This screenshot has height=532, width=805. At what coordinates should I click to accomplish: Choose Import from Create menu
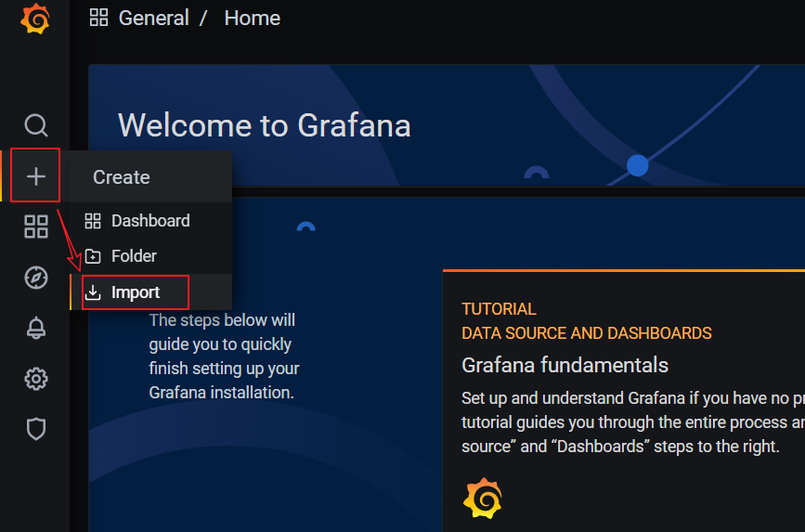coord(150,292)
